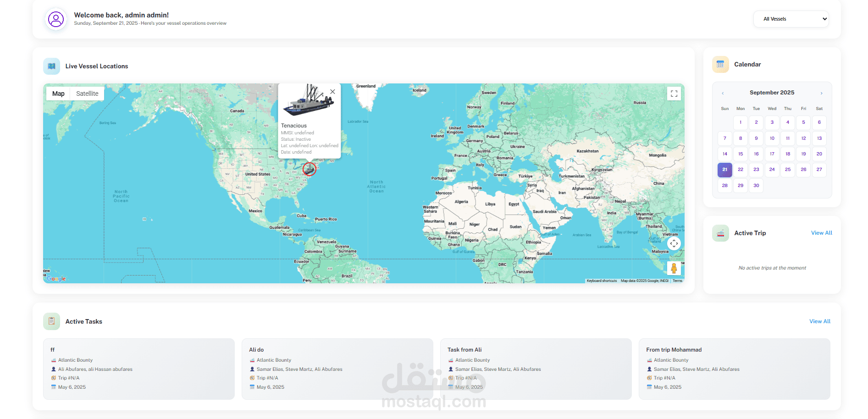Click 'Welcome back, admin admin!' heading
Image resolution: width=868 pixels, height=419 pixels.
pos(122,15)
